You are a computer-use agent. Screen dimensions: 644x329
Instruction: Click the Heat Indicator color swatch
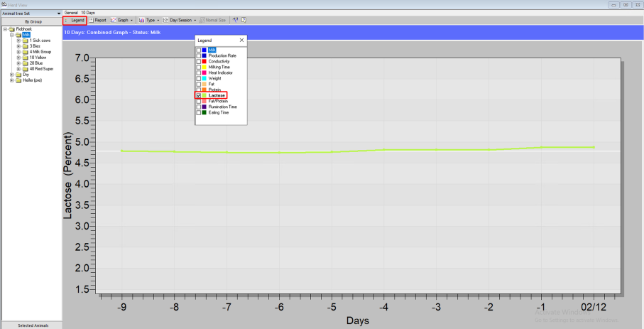pyautogui.click(x=204, y=72)
